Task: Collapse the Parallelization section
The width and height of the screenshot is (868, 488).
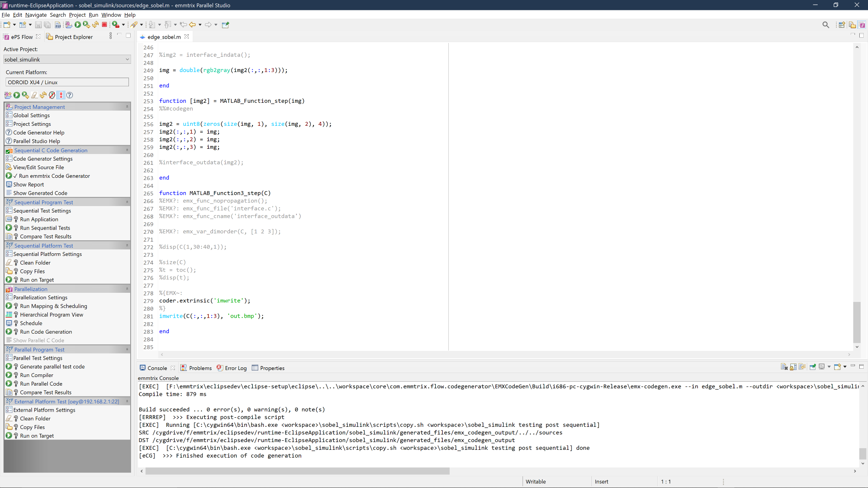Action: tap(127, 289)
